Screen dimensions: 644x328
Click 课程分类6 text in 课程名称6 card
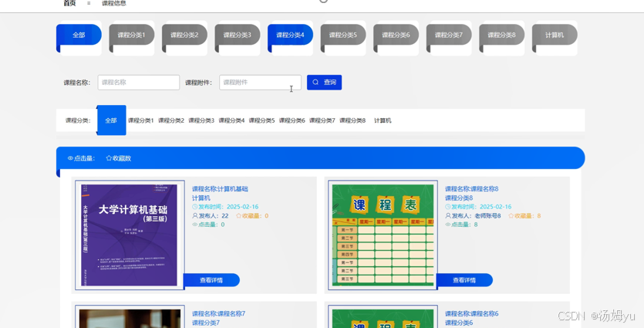click(459, 323)
